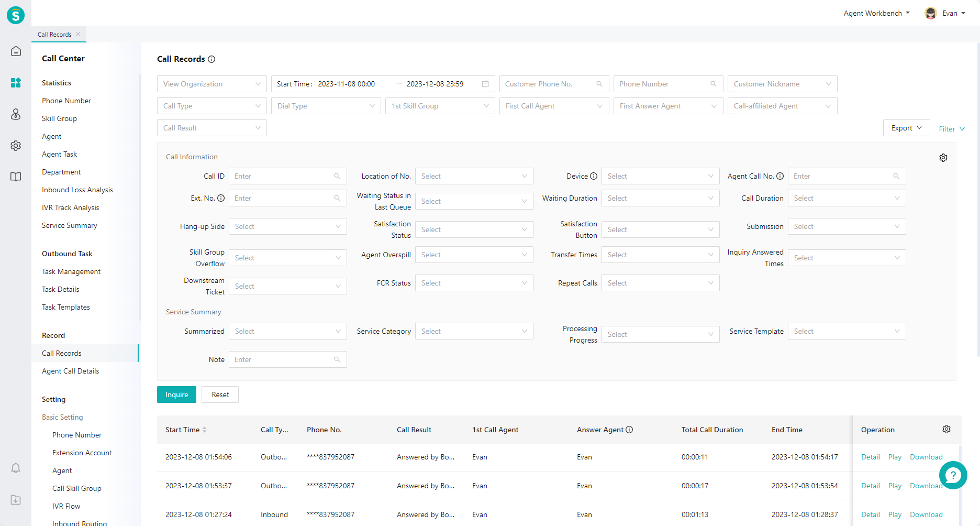Click the Evan user menu

coord(954,13)
